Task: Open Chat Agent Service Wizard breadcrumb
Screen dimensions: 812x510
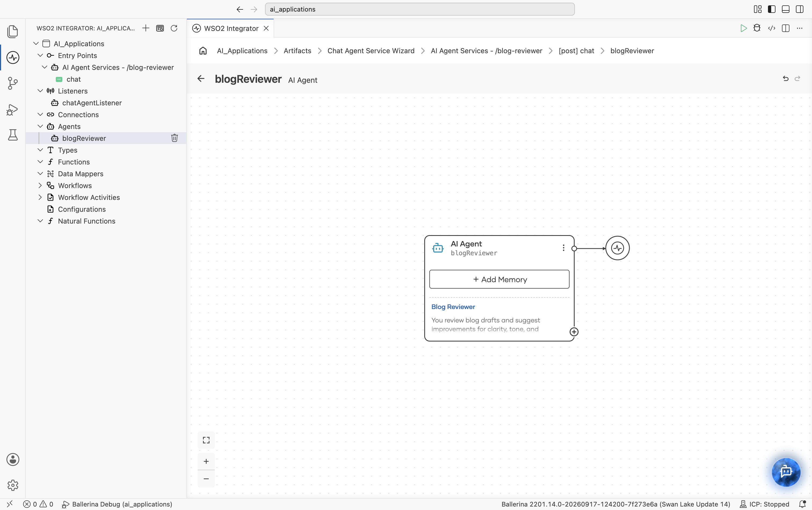Action: click(371, 51)
